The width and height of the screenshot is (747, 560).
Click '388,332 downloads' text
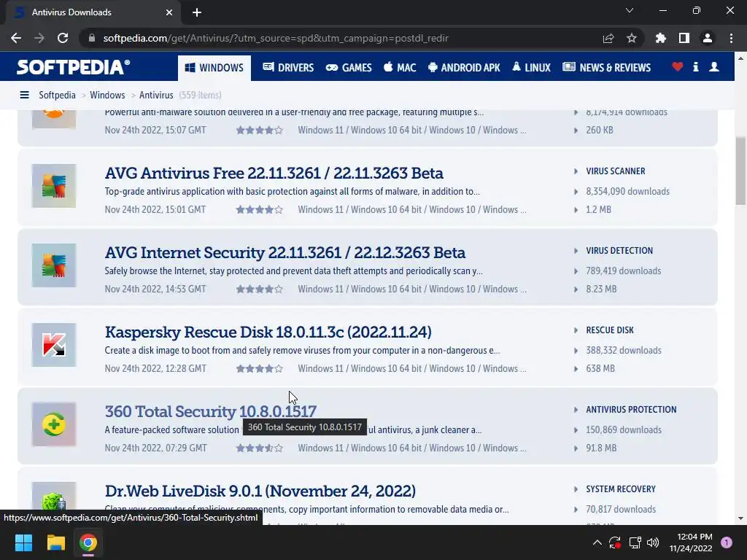pyautogui.click(x=624, y=351)
